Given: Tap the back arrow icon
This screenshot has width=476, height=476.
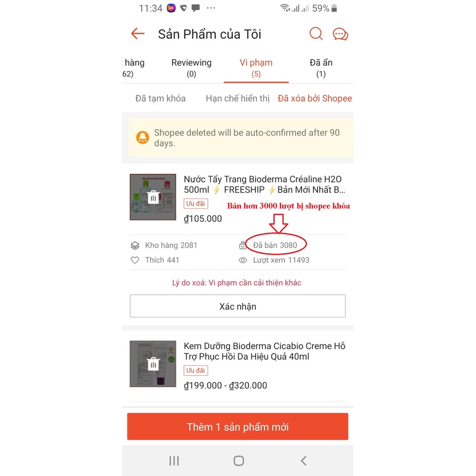Looking at the screenshot, I should [138, 34].
